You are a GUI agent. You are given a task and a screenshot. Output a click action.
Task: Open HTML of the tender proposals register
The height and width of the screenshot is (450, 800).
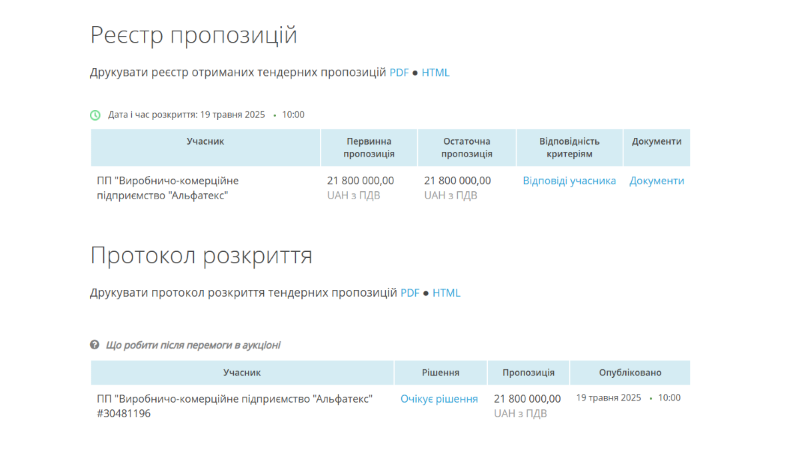coord(435,72)
